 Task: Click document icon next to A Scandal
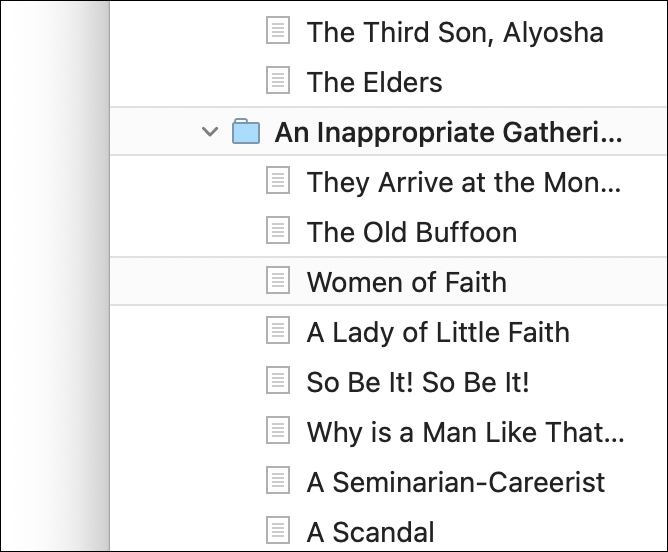[278, 530]
